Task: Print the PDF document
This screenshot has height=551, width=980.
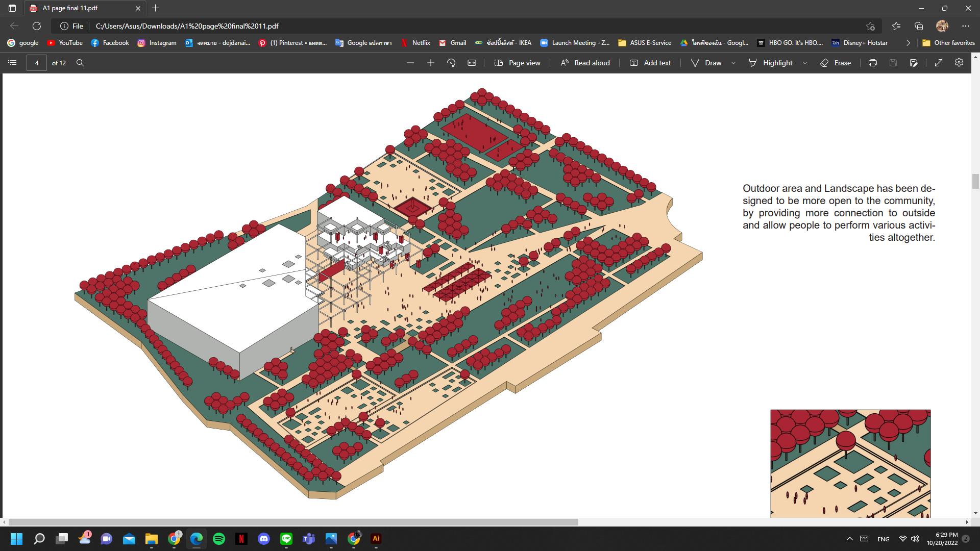Action: (x=873, y=63)
